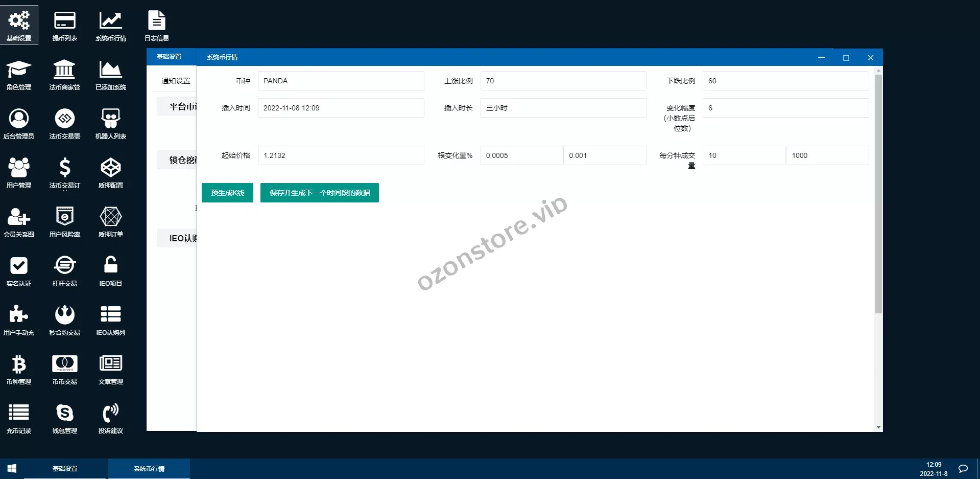
Task: Click the dialog's vertical scrollbar
Action: (x=878, y=194)
